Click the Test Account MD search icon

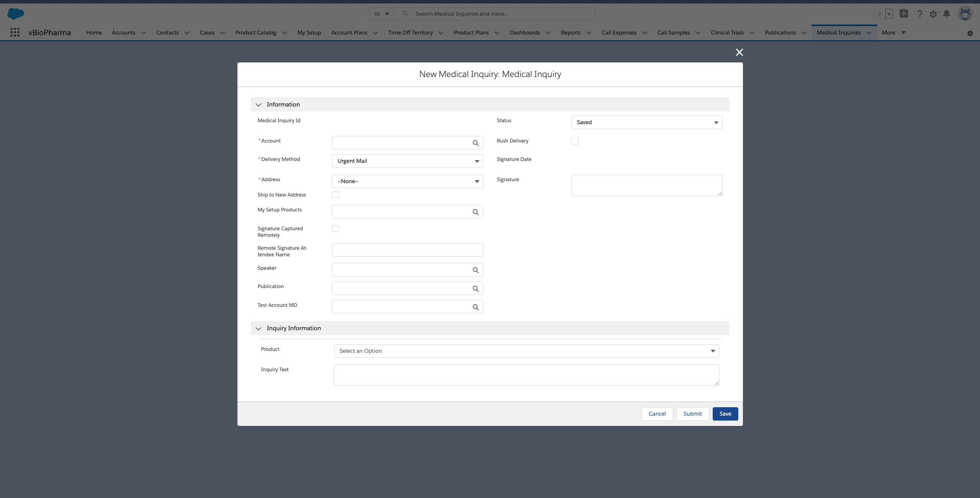point(475,307)
